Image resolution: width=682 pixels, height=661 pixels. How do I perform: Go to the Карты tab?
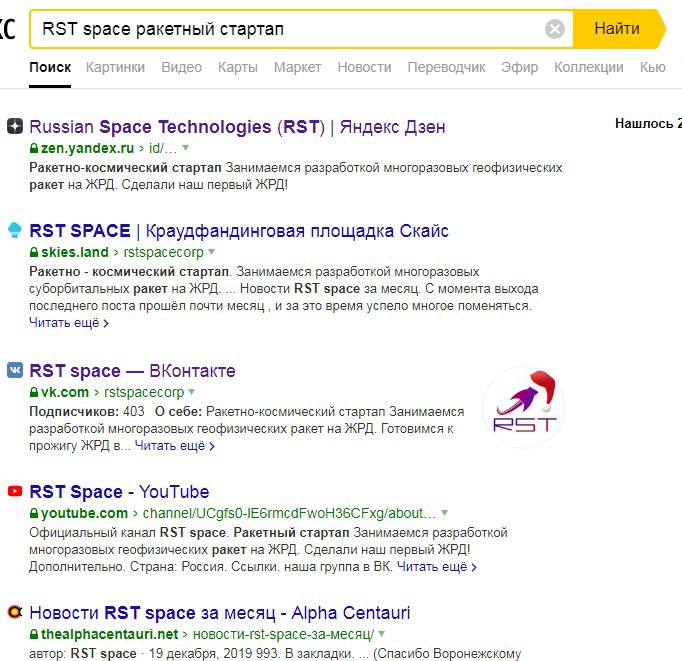[237, 67]
